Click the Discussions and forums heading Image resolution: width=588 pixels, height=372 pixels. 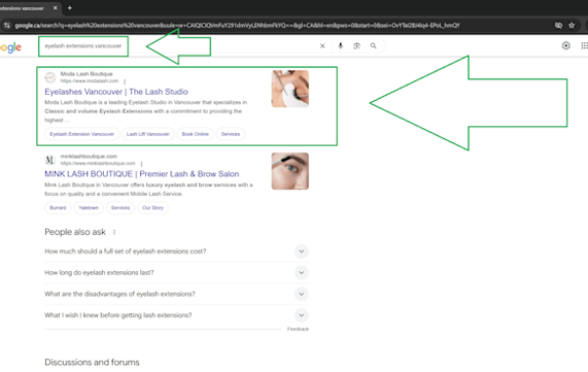[x=92, y=362]
